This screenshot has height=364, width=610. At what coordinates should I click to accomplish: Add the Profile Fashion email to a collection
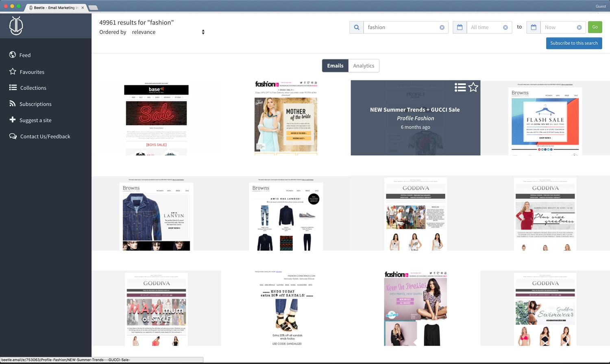460,87
